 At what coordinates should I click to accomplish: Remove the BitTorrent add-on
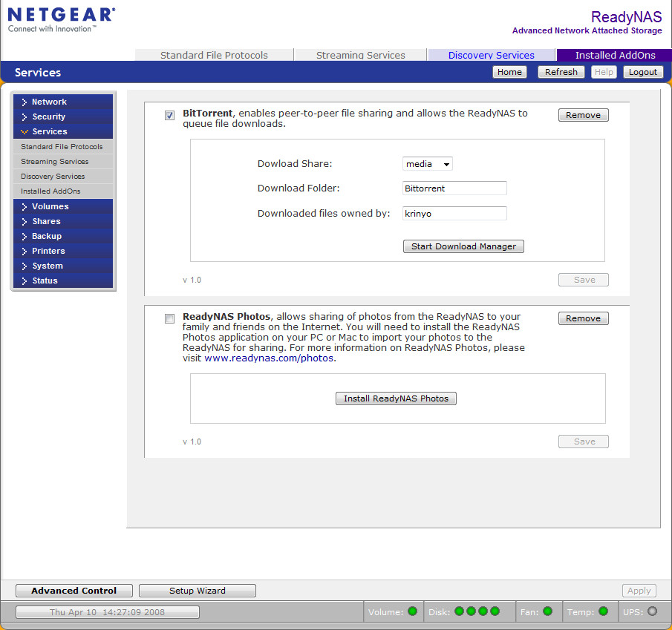point(584,115)
